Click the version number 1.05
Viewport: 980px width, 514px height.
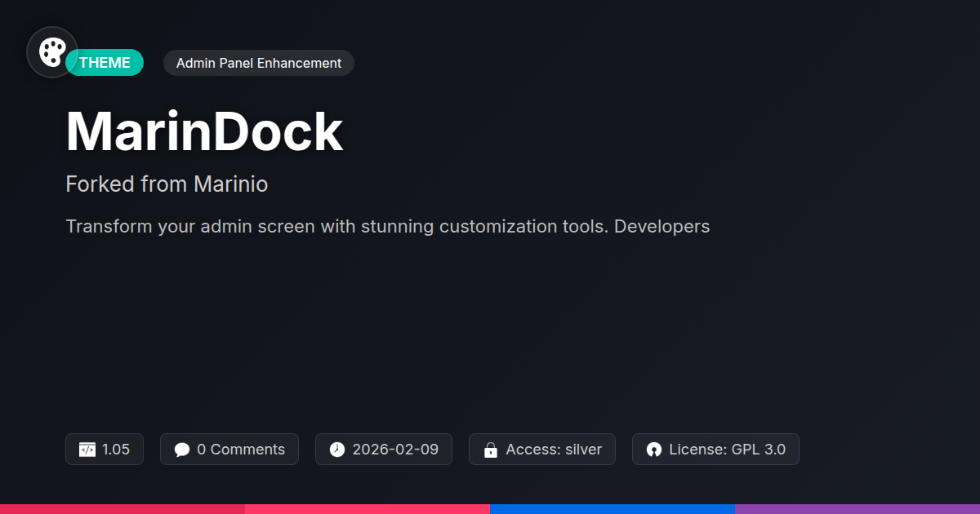tap(116, 450)
